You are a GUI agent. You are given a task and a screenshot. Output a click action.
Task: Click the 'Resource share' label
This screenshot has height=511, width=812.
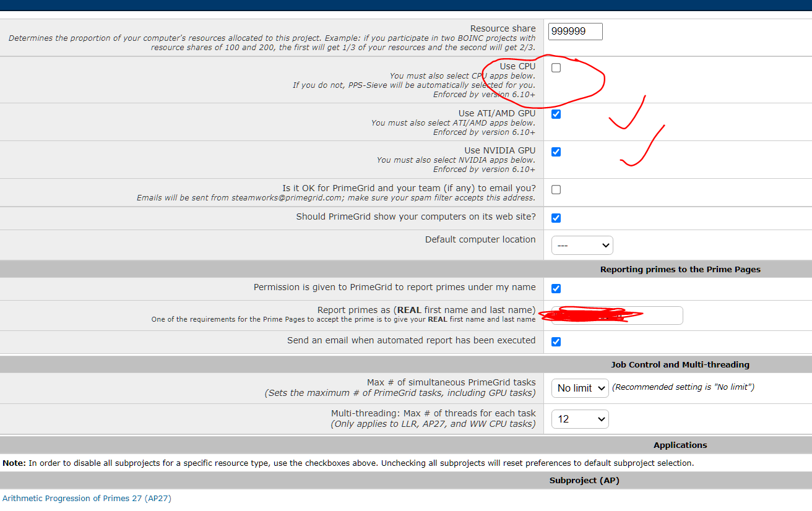(503, 28)
